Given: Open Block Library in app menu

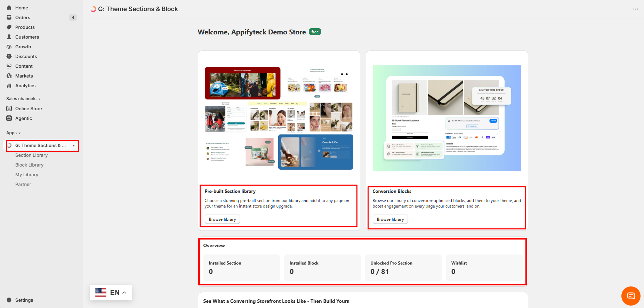Looking at the screenshot, I should 29,165.
